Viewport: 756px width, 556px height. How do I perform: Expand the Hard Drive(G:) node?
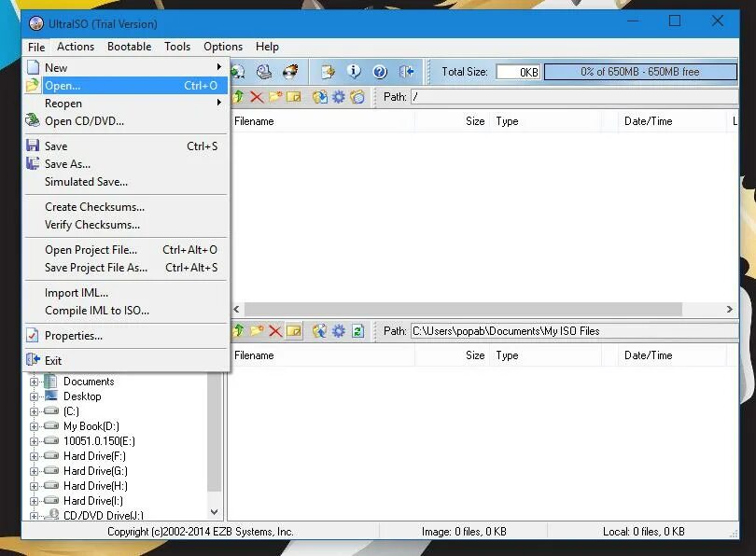[34, 471]
